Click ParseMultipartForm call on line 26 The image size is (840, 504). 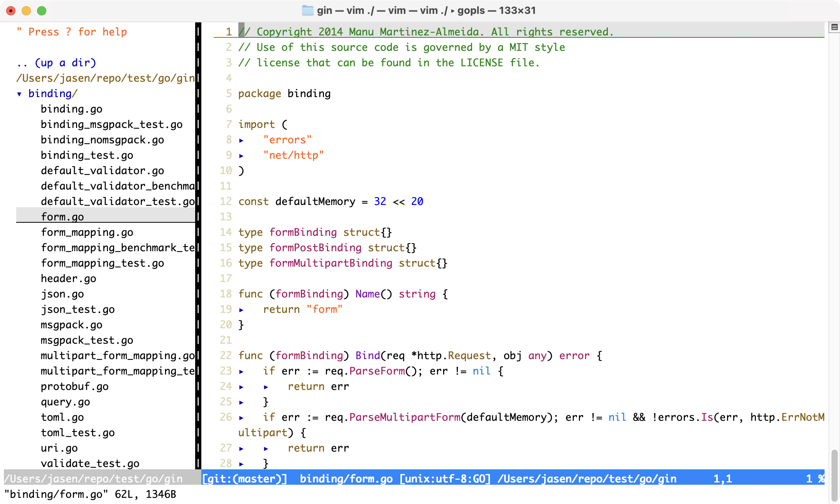pyautogui.click(x=405, y=417)
